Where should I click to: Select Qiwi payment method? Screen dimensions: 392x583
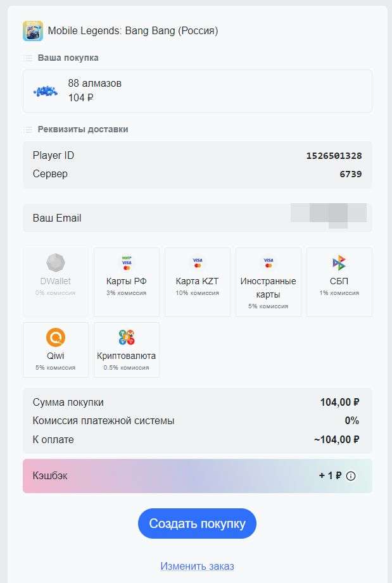(x=56, y=350)
